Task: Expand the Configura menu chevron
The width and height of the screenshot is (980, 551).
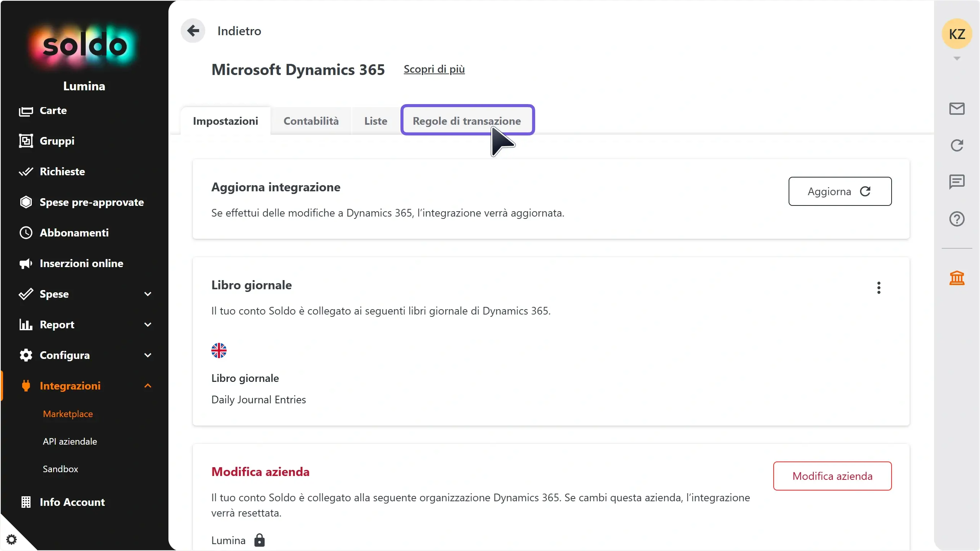Action: (148, 355)
